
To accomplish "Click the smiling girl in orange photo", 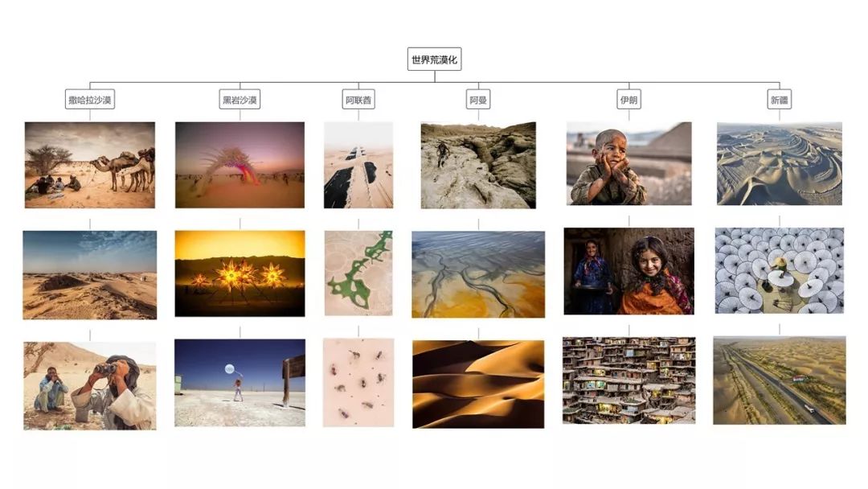I will (628, 271).
